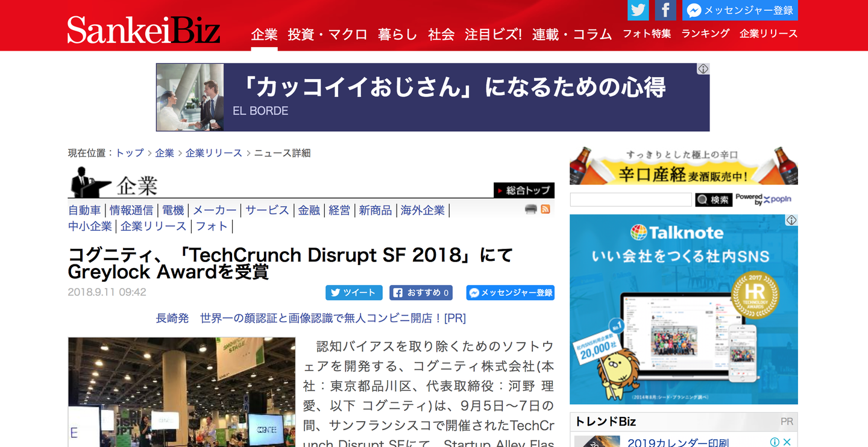Viewport: 868px width, 447px height.
Task: Click the トップ breadcrumb link
Action: [130, 153]
